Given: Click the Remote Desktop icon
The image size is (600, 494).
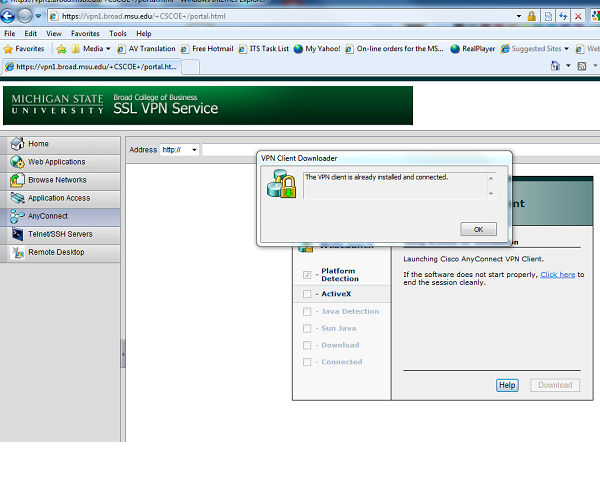Looking at the screenshot, I should tap(17, 252).
